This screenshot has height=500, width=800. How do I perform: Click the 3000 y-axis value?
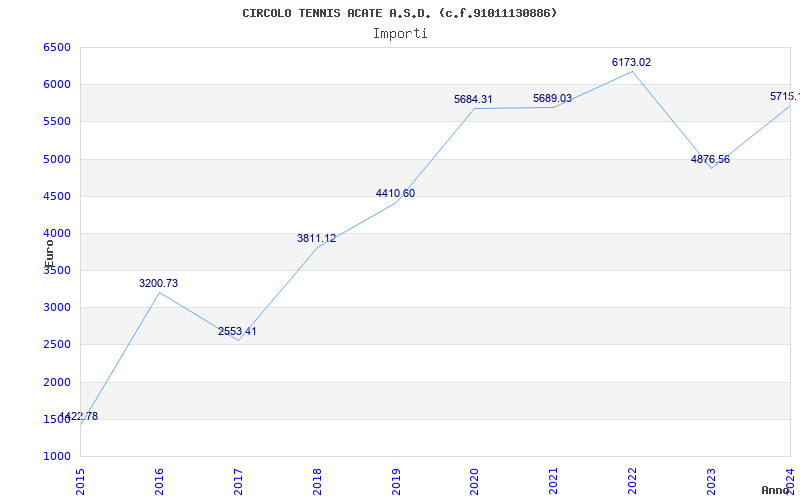coord(57,308)
